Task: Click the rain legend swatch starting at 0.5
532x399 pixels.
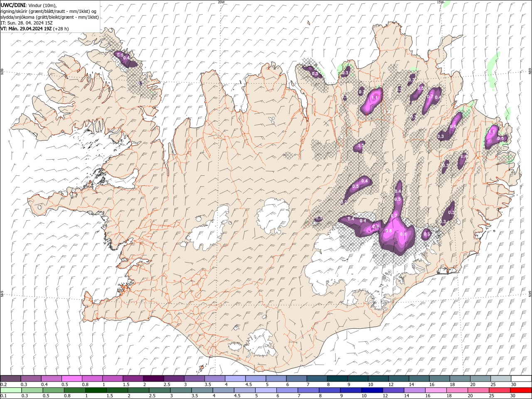Action: click(54, 390)
